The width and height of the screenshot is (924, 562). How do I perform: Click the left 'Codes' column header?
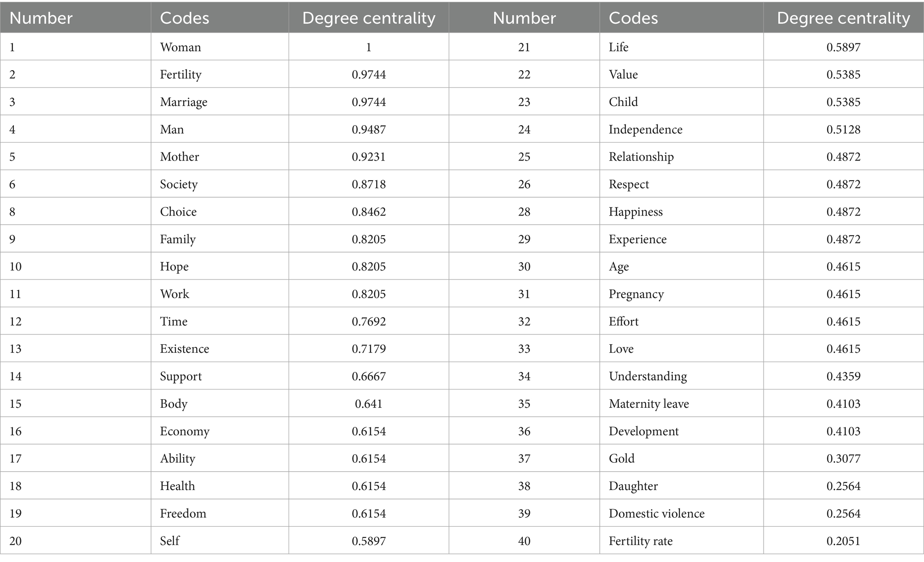pyautogui.click(x=185, y=18)
